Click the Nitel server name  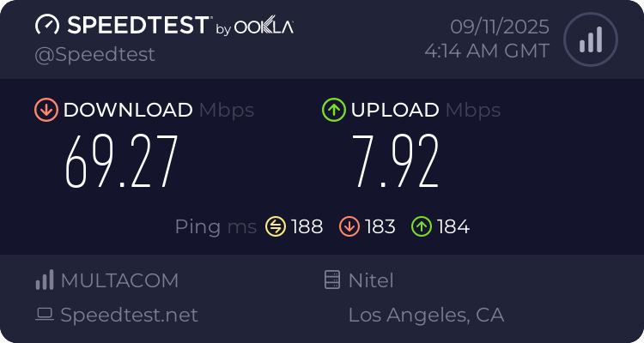click(371, 280)
